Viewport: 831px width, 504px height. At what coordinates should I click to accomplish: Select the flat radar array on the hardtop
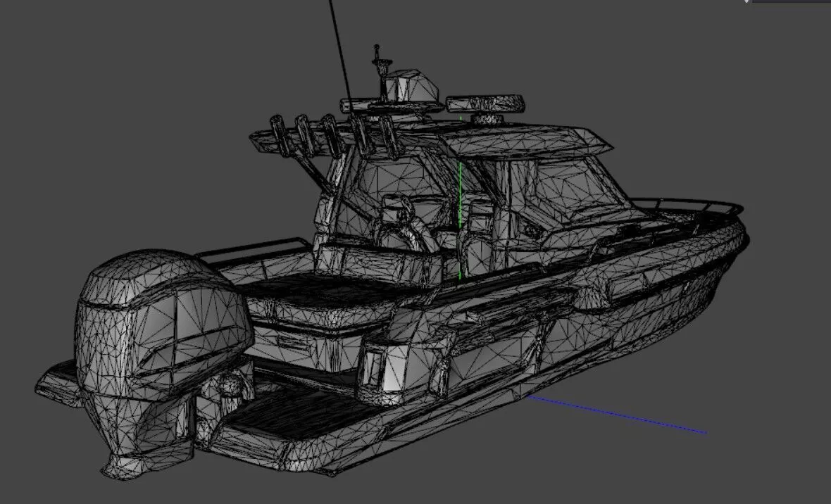click(x=485, y=103)
